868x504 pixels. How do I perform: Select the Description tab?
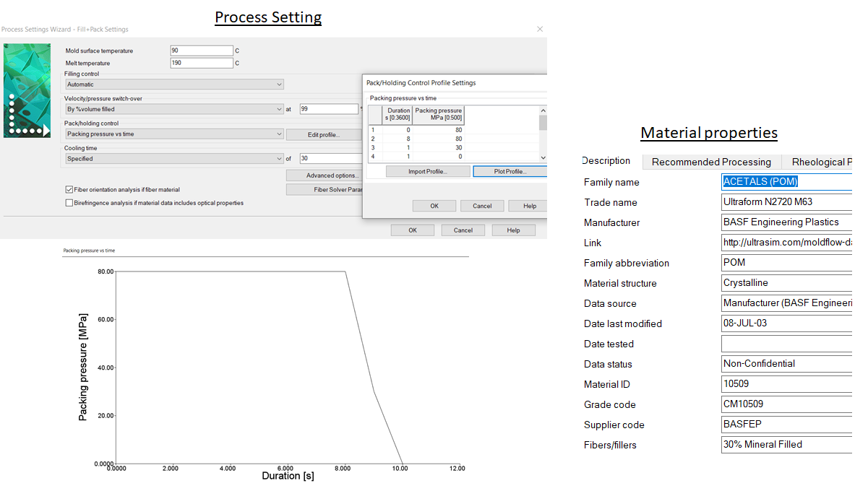tap(606, 160)
